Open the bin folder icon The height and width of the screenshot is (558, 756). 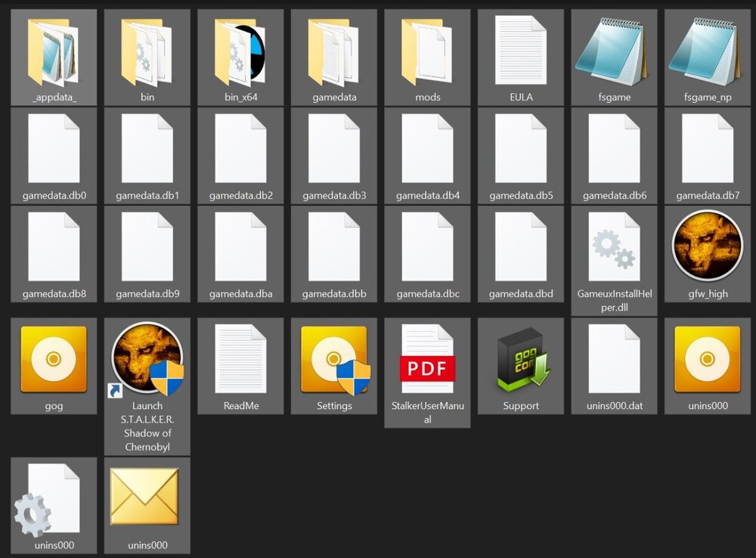click(147, 51)
